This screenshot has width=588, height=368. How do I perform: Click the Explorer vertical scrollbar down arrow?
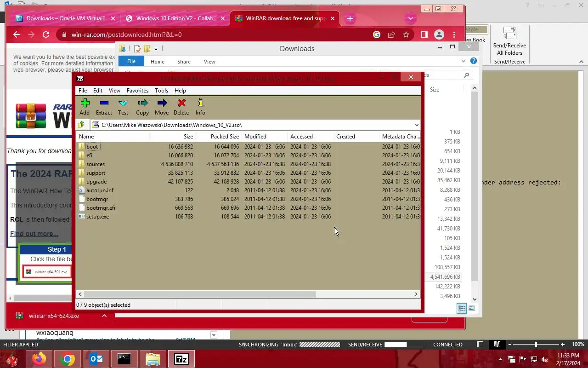pyautogui.click(x=475, y=299)
